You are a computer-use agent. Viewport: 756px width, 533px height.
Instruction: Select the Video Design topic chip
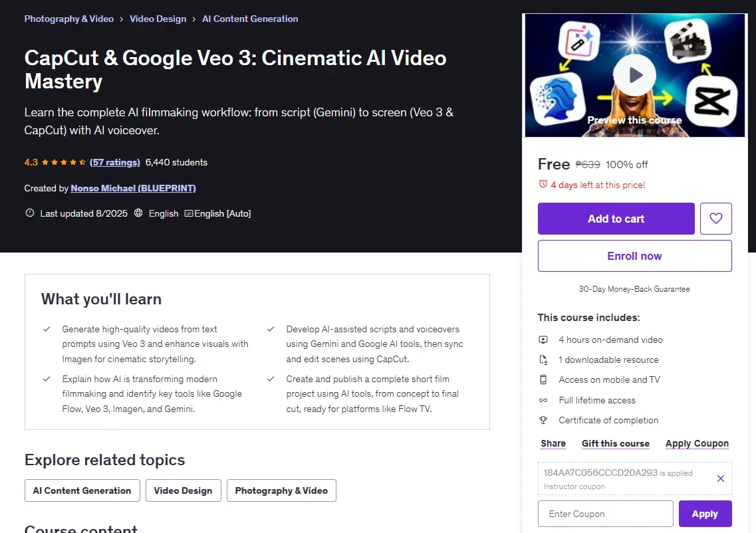(x=184, y=490)
